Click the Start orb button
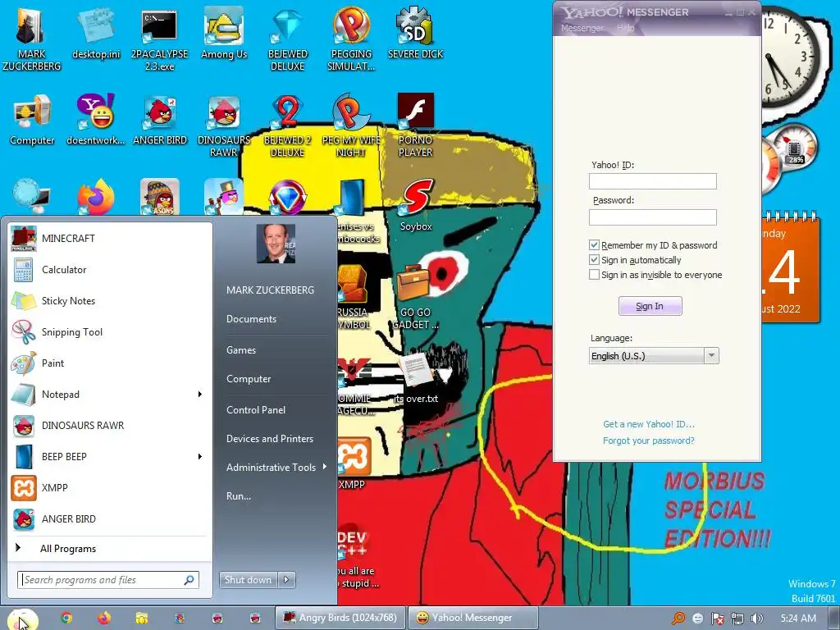This screenshot has width=840, height=630. [22, 619]
